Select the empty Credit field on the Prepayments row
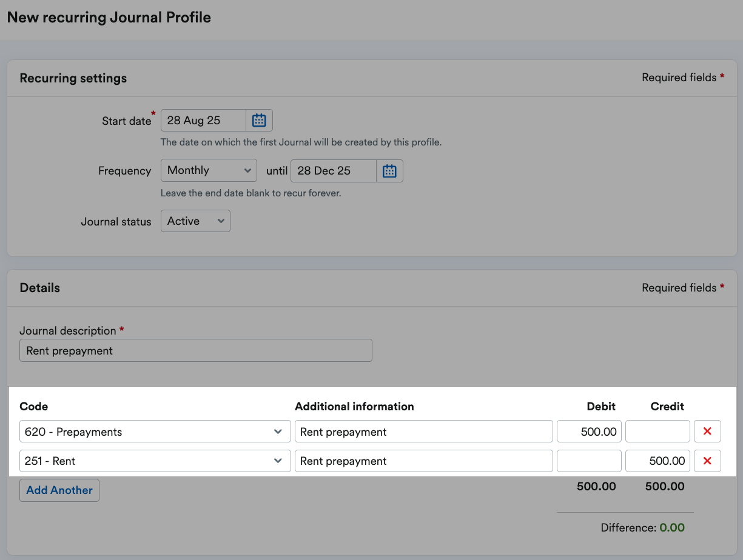The image size is (743, 560). (x=657, y=431)
